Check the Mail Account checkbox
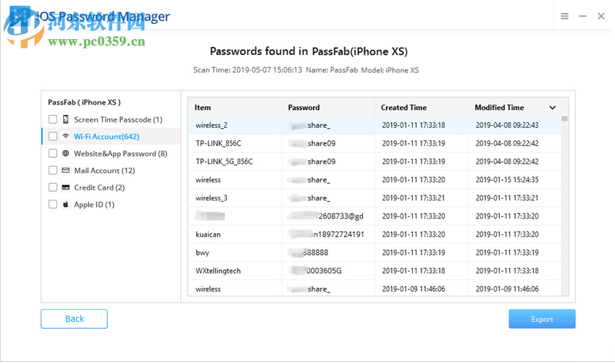 (x=53, y=170)
